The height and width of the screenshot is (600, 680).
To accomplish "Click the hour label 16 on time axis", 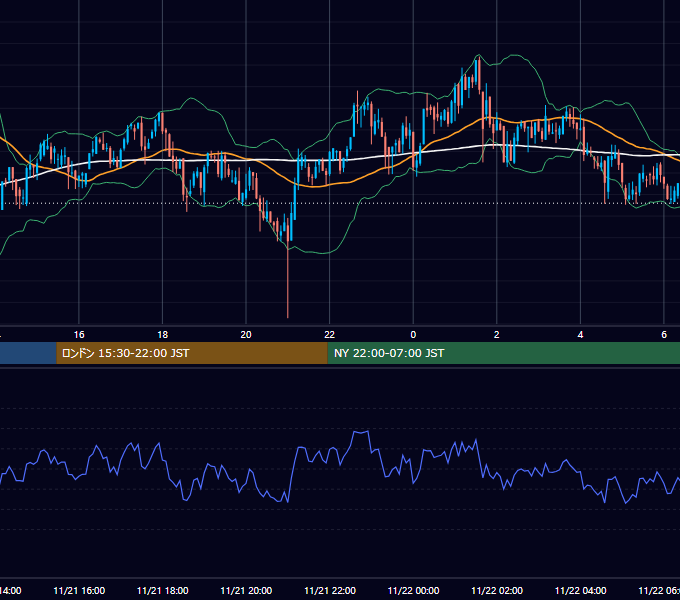I will click(79, 335).
